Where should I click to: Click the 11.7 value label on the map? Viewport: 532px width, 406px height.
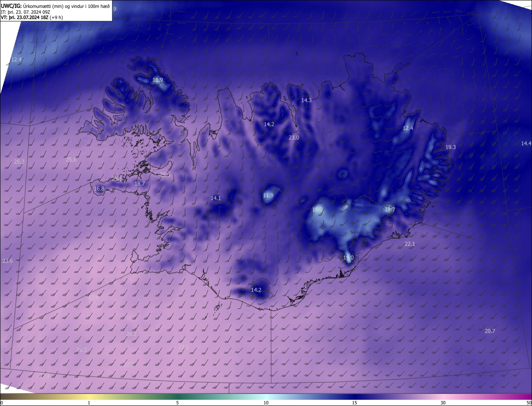pos(389,210)
